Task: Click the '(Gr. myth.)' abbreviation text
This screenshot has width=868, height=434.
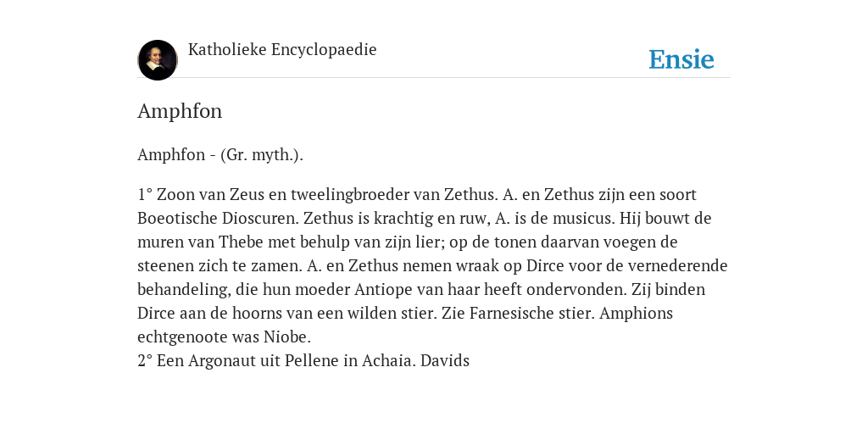Action: (x=262, y=155)
